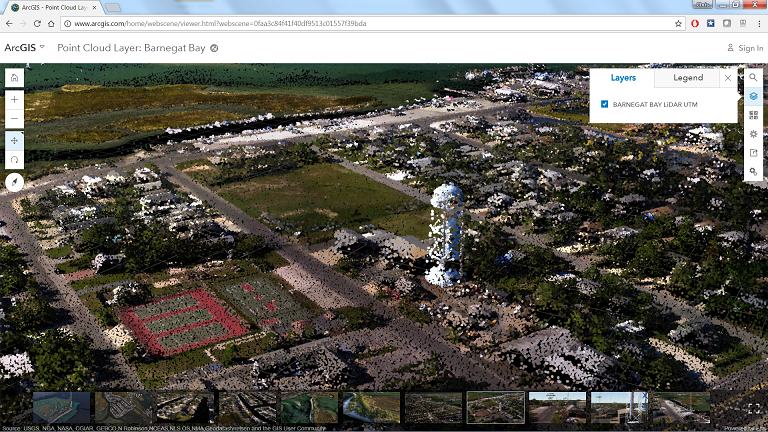Click the address bar URL field
Image resolution: width=768 pixels, height=432 pixels.
(x=372, y=24)
